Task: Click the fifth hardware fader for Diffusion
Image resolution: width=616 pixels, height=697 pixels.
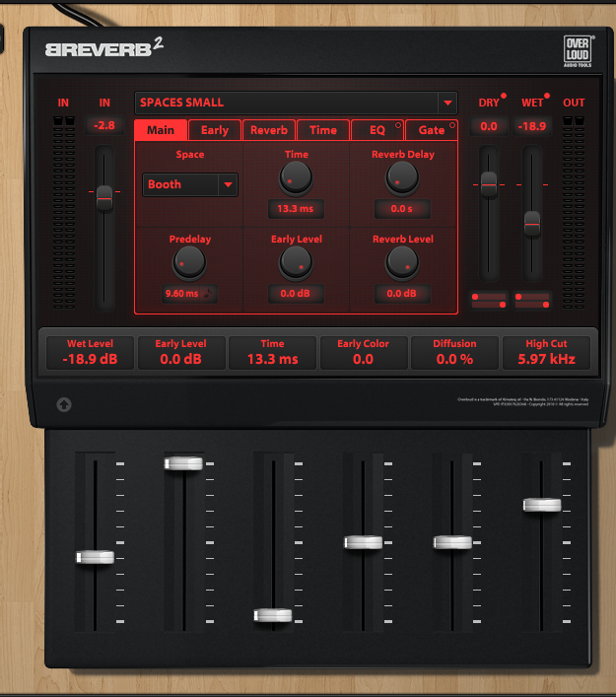Action: (452, 542)
